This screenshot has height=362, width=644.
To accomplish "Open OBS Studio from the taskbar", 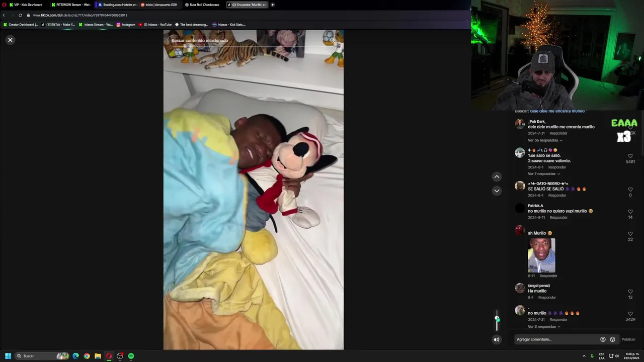I will pos(120,356).
